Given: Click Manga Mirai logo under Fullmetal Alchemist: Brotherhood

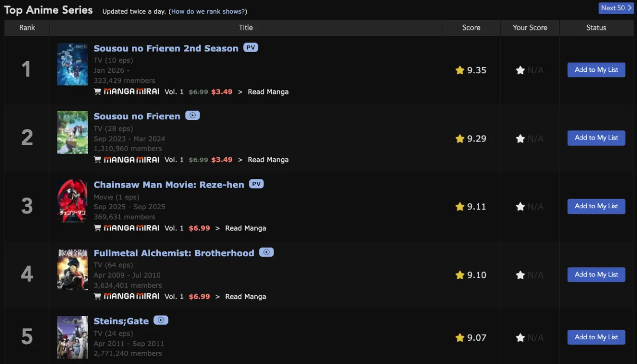Looking at the screenshot, I should tap(131, 296).
